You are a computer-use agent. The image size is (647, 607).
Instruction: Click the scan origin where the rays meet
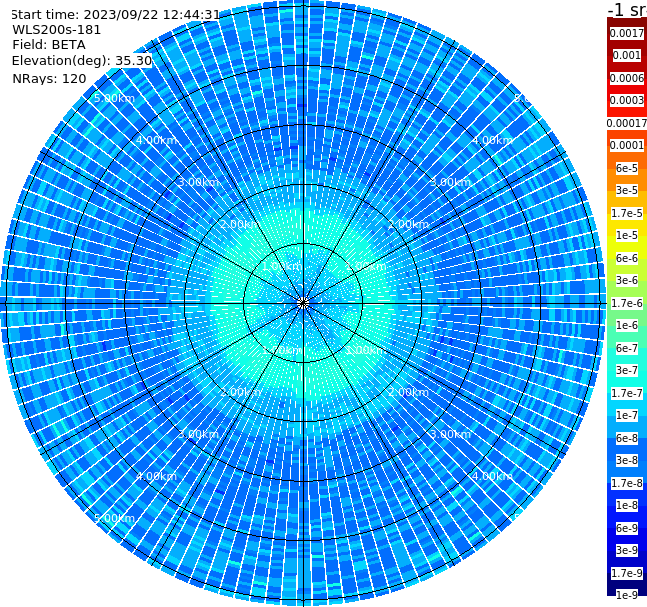coord(303,303)
